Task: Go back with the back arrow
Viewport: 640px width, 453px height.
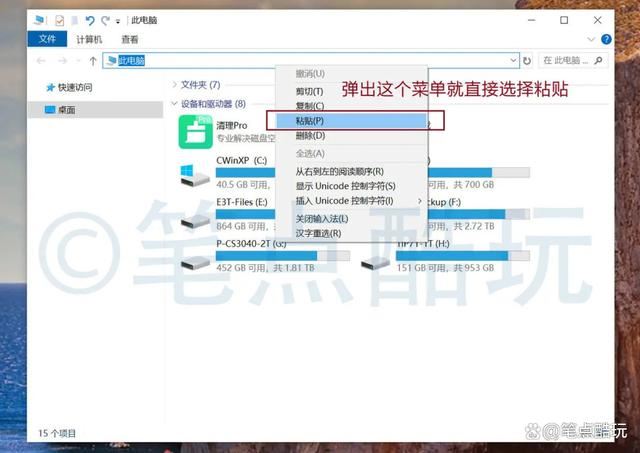Action: (x=41, y=61)
